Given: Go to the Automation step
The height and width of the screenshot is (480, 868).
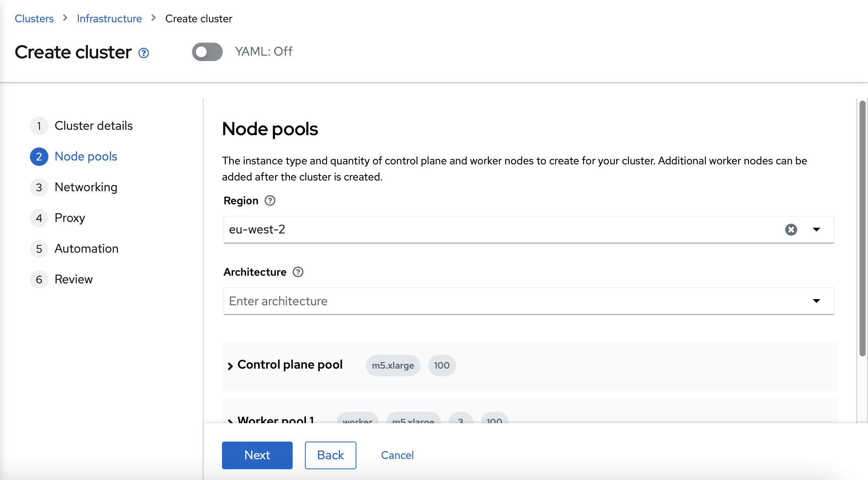Looking at the screenshot, I should tap(74, 249).
